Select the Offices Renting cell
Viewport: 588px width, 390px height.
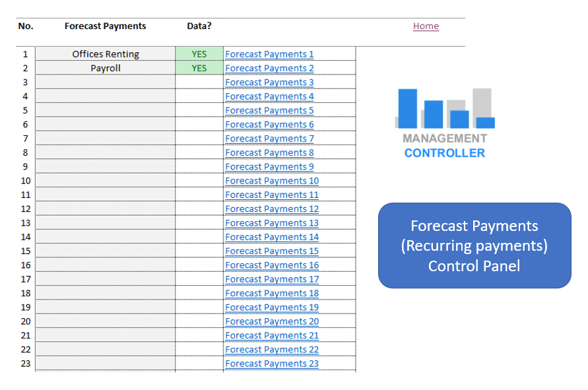[x=106, y=54]
